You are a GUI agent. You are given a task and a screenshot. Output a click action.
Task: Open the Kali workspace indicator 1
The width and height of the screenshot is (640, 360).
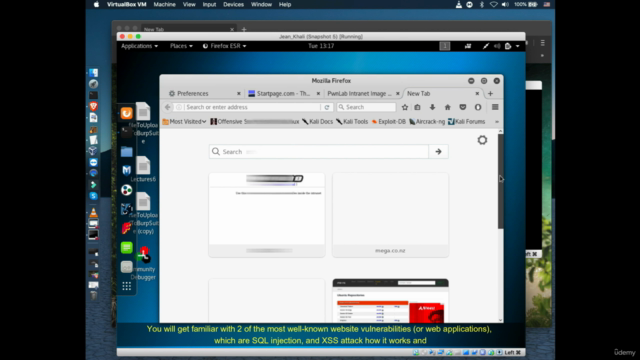[x=445, y=46]
